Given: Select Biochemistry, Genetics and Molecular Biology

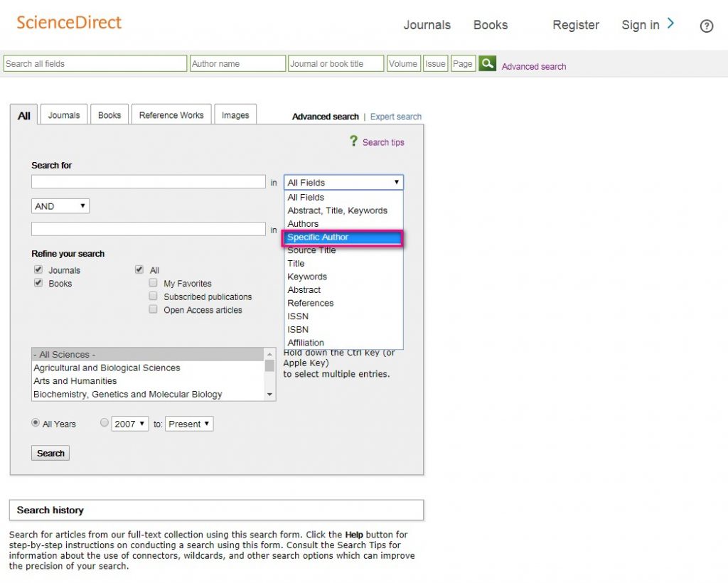Looking at the screenshot, I should pos(148,394).
